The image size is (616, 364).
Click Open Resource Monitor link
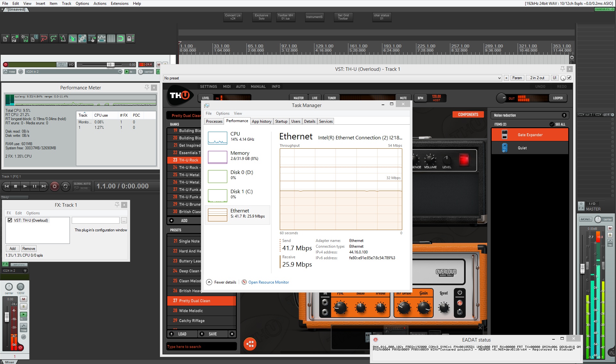point(269,282)
